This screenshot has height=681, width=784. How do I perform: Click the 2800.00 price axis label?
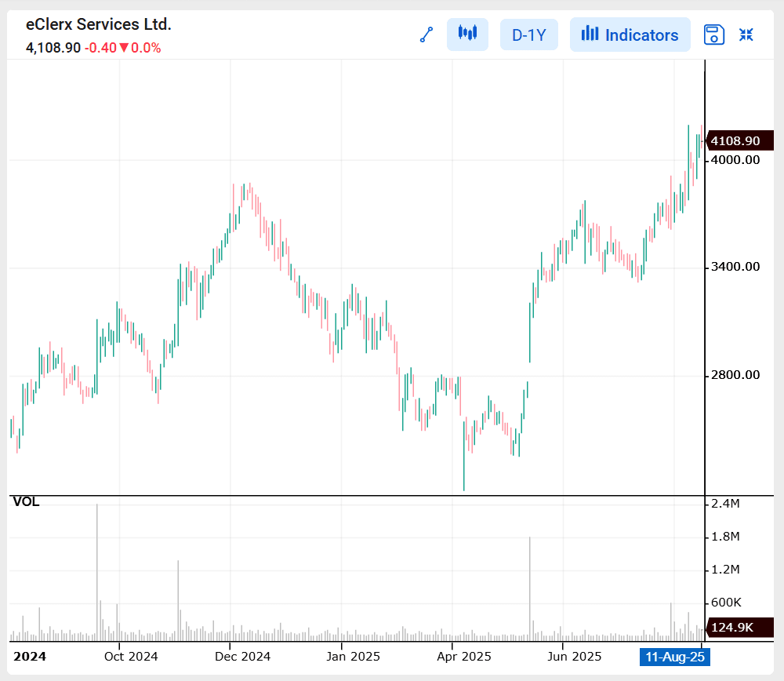tap(735, 375)
